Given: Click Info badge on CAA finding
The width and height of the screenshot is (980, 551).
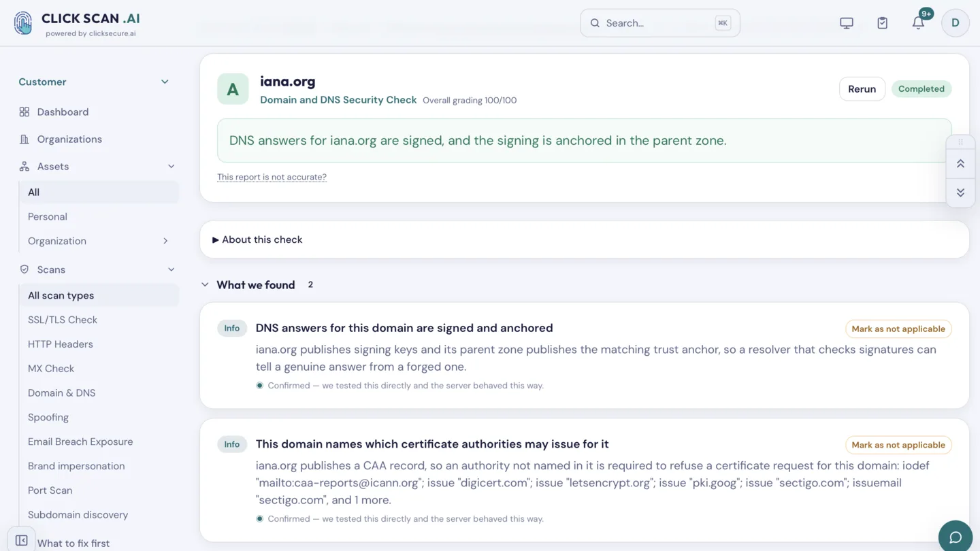Looking at the screenshot, I should (x=232, y=445).
